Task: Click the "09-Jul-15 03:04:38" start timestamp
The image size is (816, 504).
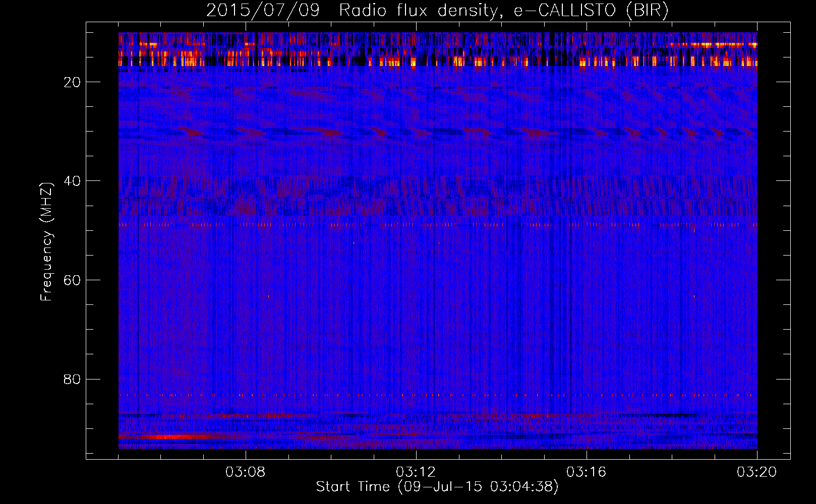Action: 478,487
